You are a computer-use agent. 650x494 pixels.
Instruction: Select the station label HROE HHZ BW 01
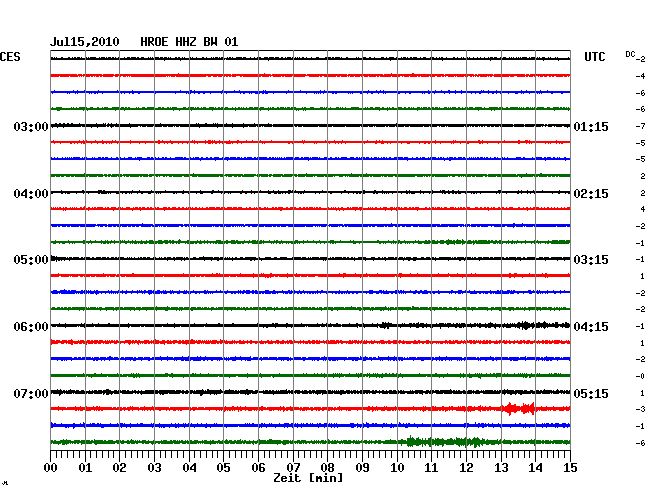[189, 42]
